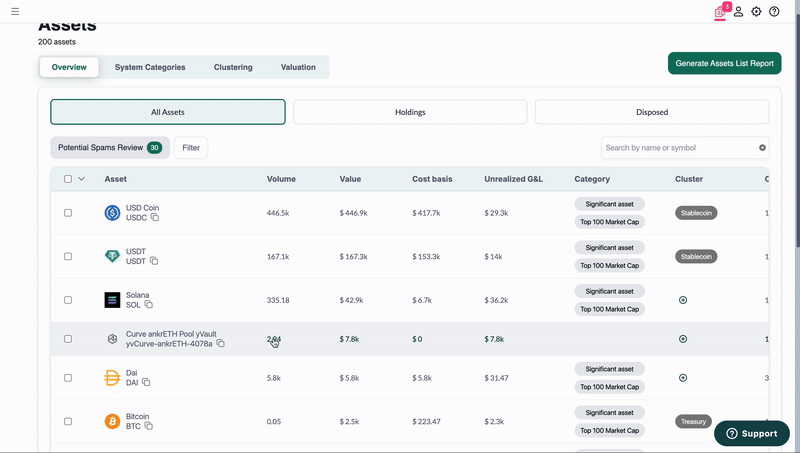Open the user profile icon
800x453 pixels.
click(738, 11)
